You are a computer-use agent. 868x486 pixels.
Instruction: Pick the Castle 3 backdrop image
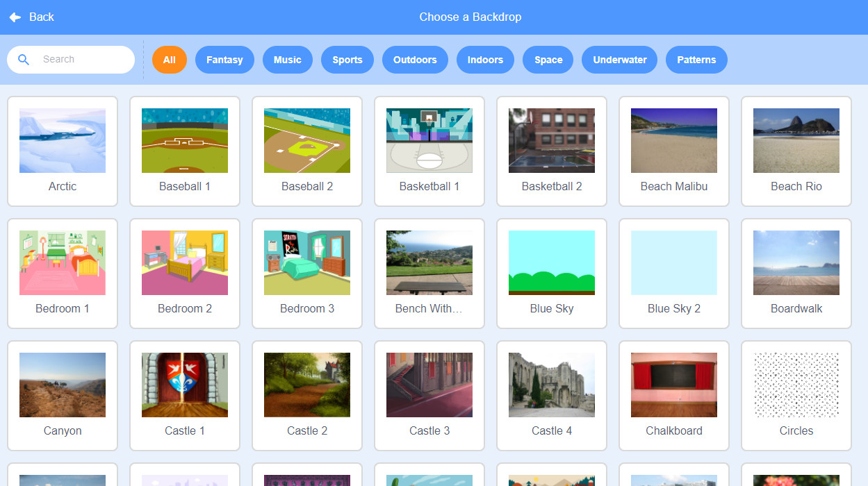(x=429, y=385)
